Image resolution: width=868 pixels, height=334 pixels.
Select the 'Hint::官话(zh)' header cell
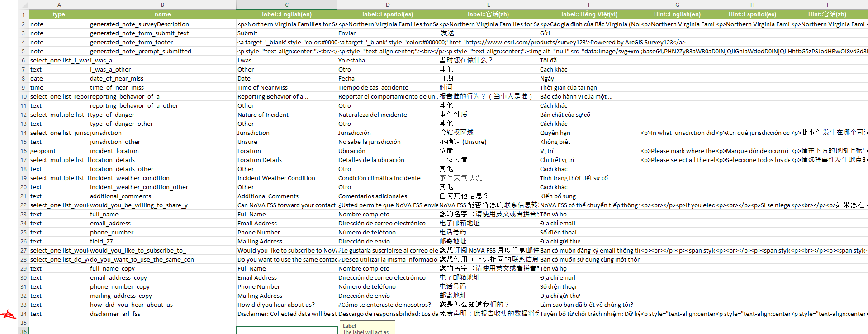[x=827, y=14]
